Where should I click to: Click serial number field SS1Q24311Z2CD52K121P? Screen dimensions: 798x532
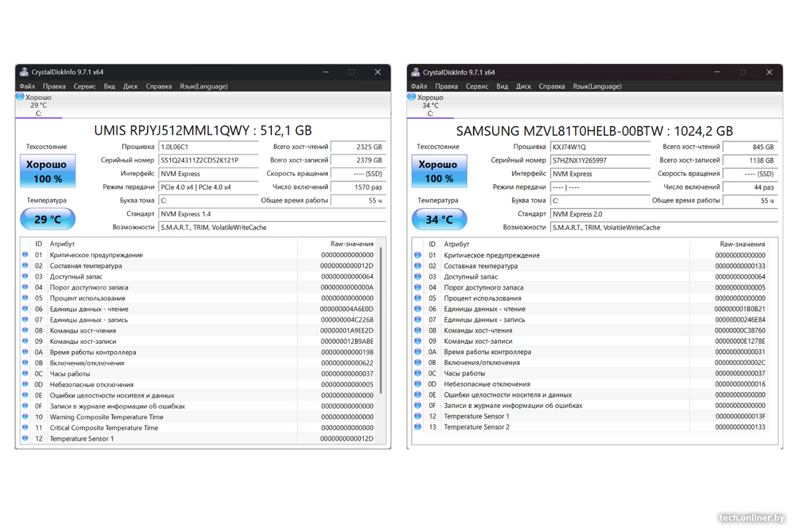coord(208,160)
